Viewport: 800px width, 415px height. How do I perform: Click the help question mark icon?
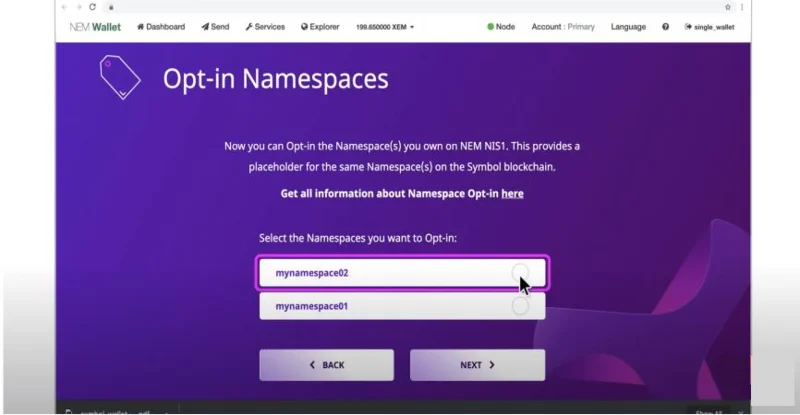[665, 27]
